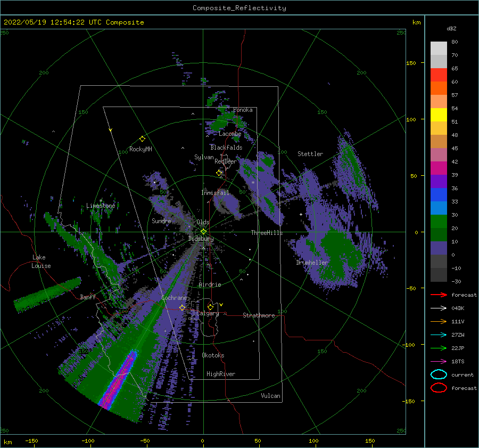The width and height of the screenshot is (479, 448).
Task: Pick the bright green swatch between 30 and 20
Action: coord(439,222)
